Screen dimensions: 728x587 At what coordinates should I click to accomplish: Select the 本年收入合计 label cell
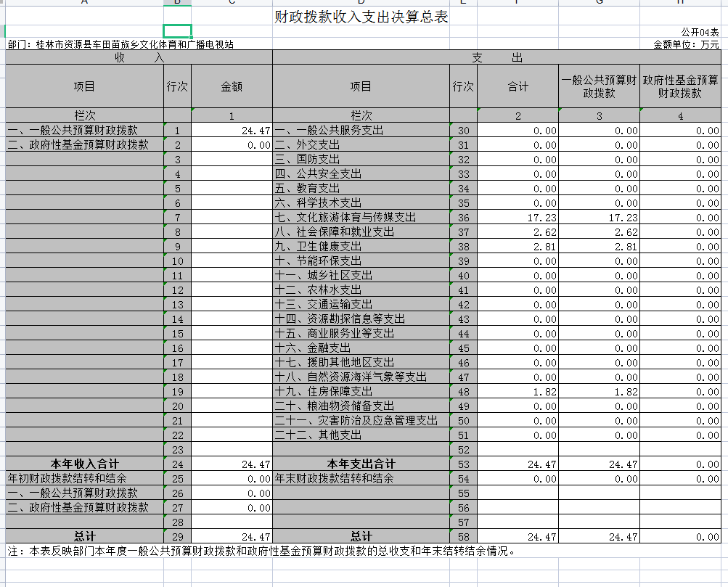pyautogui.click(x=85, y=464)
